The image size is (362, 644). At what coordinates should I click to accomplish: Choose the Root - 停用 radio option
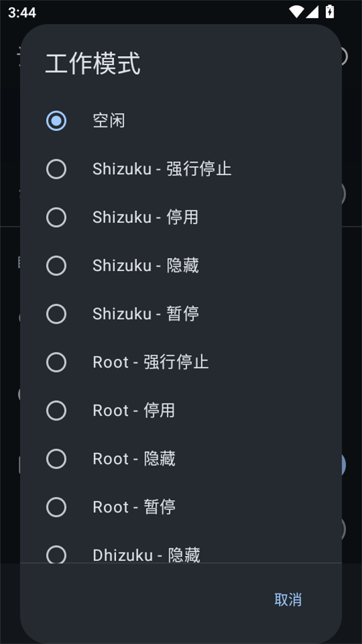coord(134,411)
